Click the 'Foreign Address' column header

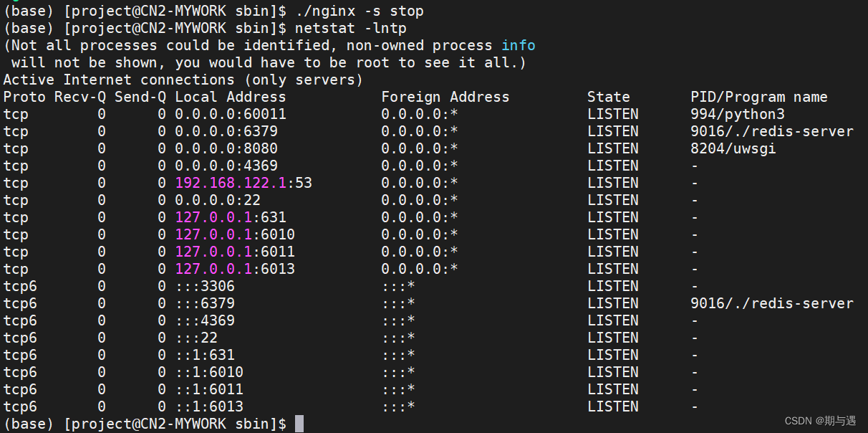[x=445, y=97]
